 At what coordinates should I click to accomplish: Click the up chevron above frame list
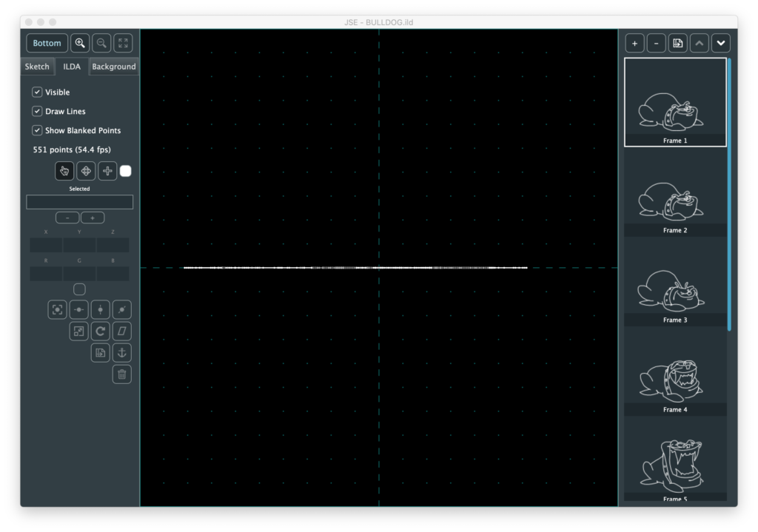pyautogui.click(x=699, y=43)
